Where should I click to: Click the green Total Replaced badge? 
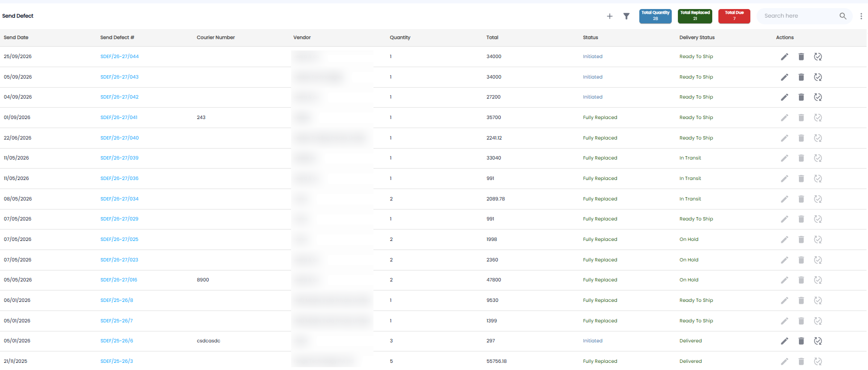coord(695,16)
